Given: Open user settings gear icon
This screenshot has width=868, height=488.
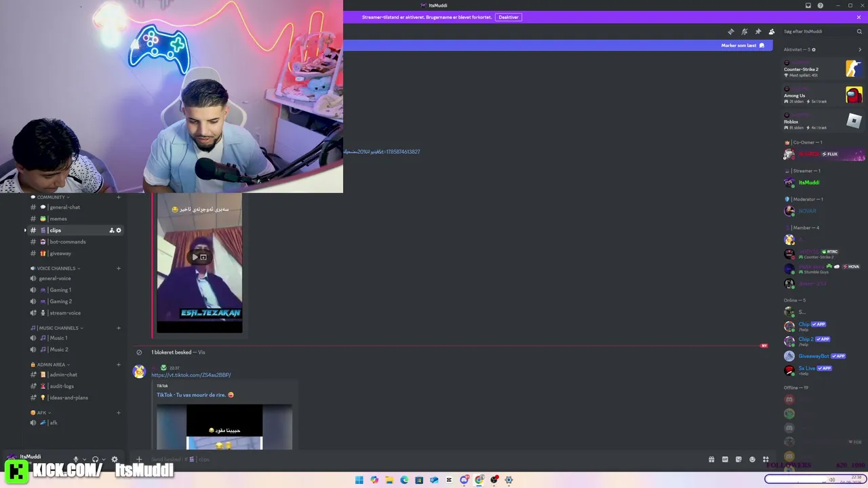Looking at the screenshot, I should (115, 460).
